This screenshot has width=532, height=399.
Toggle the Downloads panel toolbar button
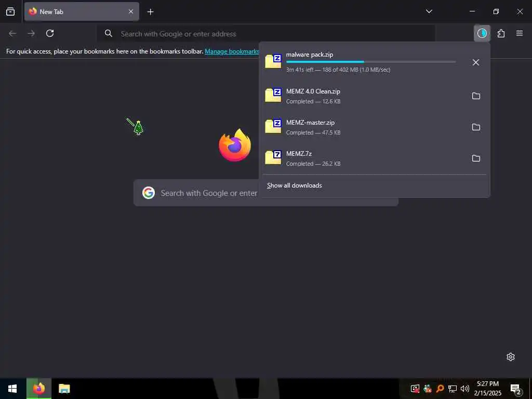(x=482, y=33)
